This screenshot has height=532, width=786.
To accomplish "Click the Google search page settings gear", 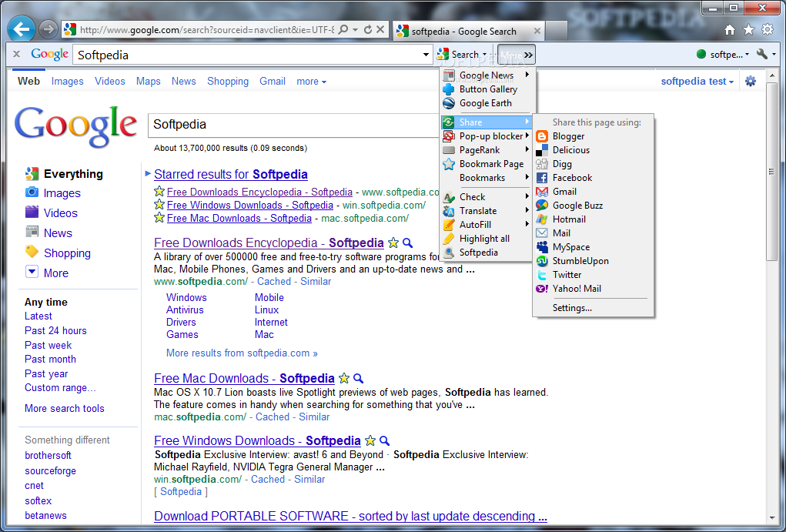I will (x=751, y=82).
